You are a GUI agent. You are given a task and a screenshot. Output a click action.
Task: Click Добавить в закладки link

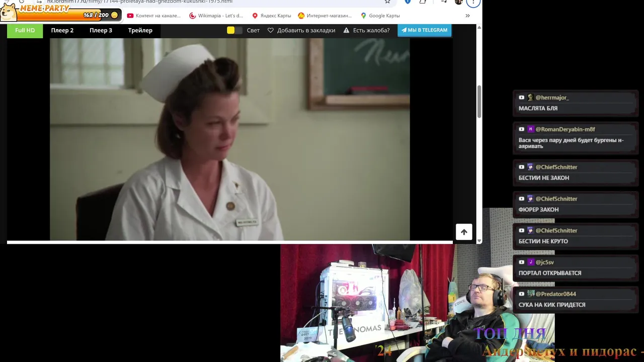click(x=306, y=30)
